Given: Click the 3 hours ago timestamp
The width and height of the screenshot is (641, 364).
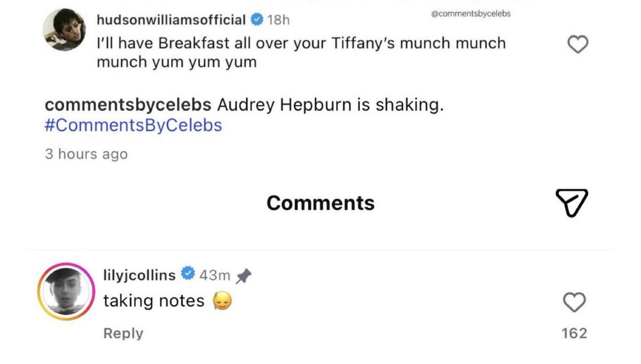Looking at the screenshot, I should click(x=87, y=154).
